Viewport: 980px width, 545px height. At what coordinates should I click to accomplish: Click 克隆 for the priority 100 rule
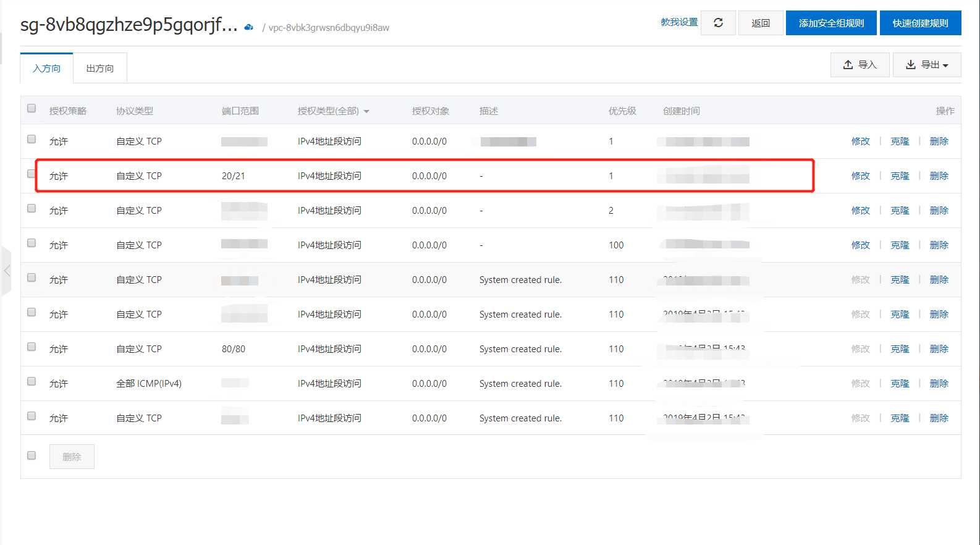coord(900,245)
